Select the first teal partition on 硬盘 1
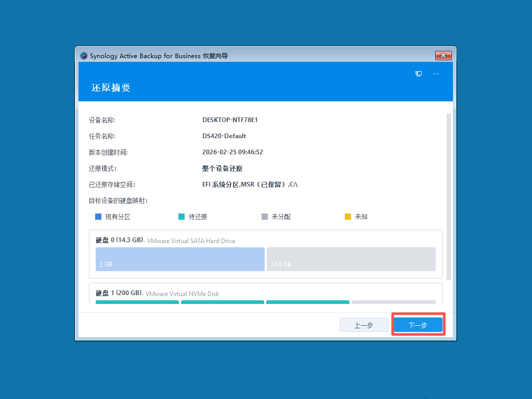This screenshot has height=399, width=532. pos(137,302)
